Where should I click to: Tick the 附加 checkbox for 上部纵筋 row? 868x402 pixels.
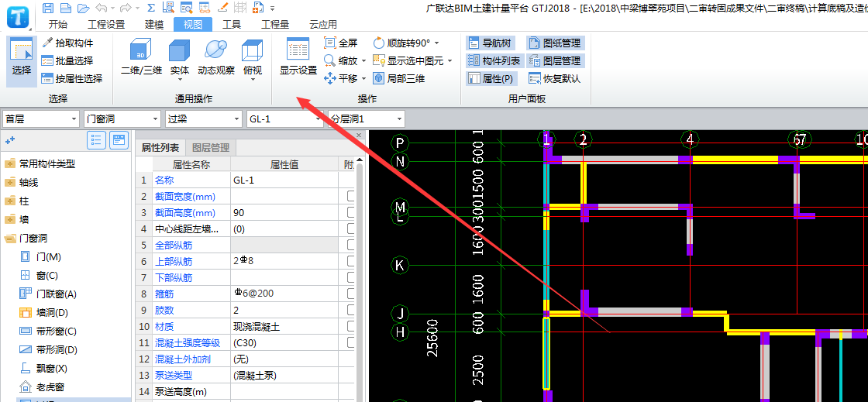pyautogui.click(x=351, y=261)
